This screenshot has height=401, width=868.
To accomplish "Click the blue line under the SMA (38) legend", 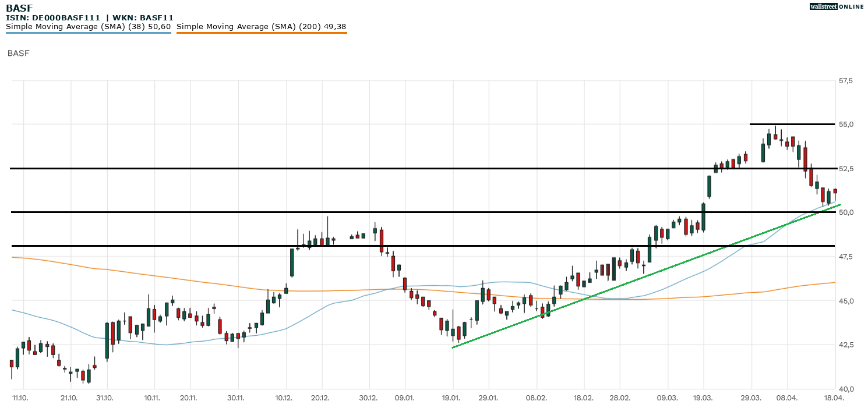I will point(89,33).
